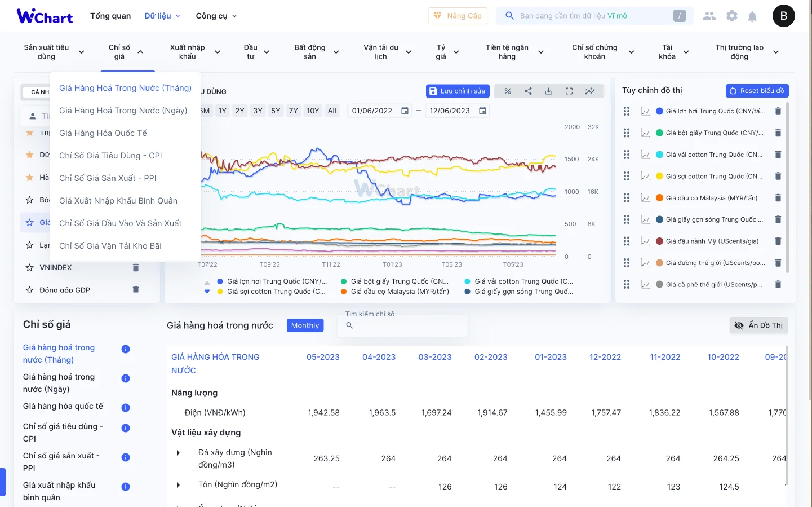Focus the Tìm kiếm chỉ số field
The height and width of the screenshot is (507, 812).
[x=402, y=325]
